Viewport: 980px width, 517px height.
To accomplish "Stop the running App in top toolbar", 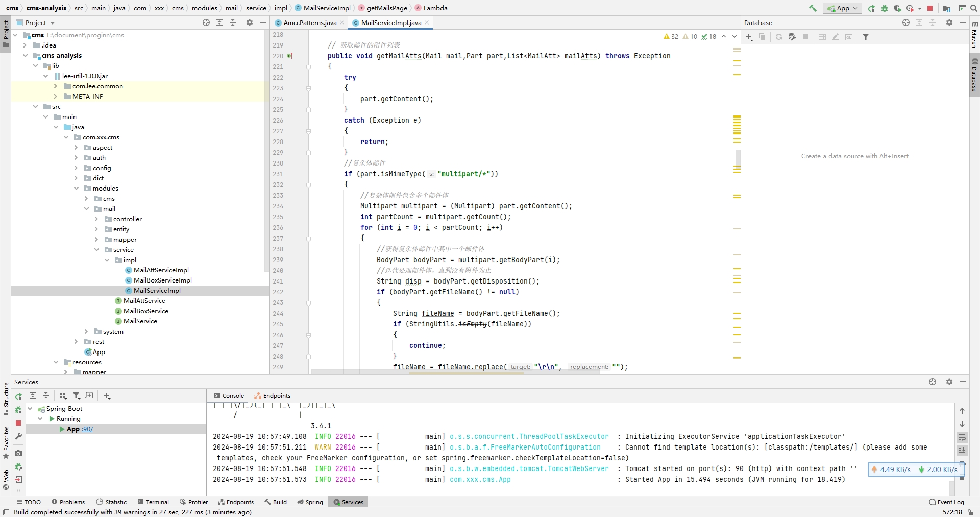I will (x=930, y=8).
